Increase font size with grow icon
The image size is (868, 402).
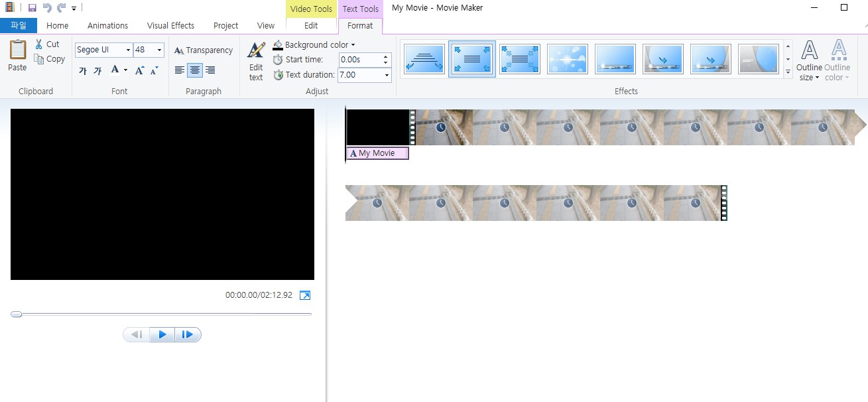pyautogui.click(x=140, y=70)
